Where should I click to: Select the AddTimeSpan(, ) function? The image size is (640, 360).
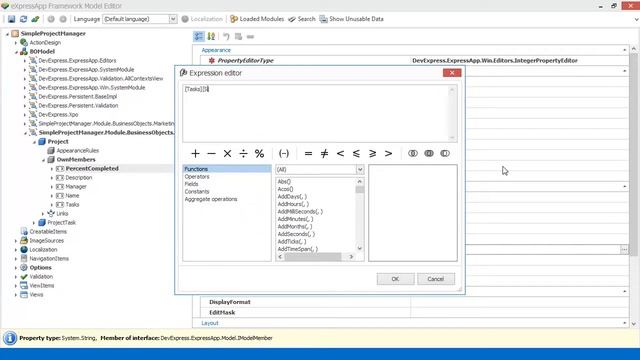(x=298, y=249)
